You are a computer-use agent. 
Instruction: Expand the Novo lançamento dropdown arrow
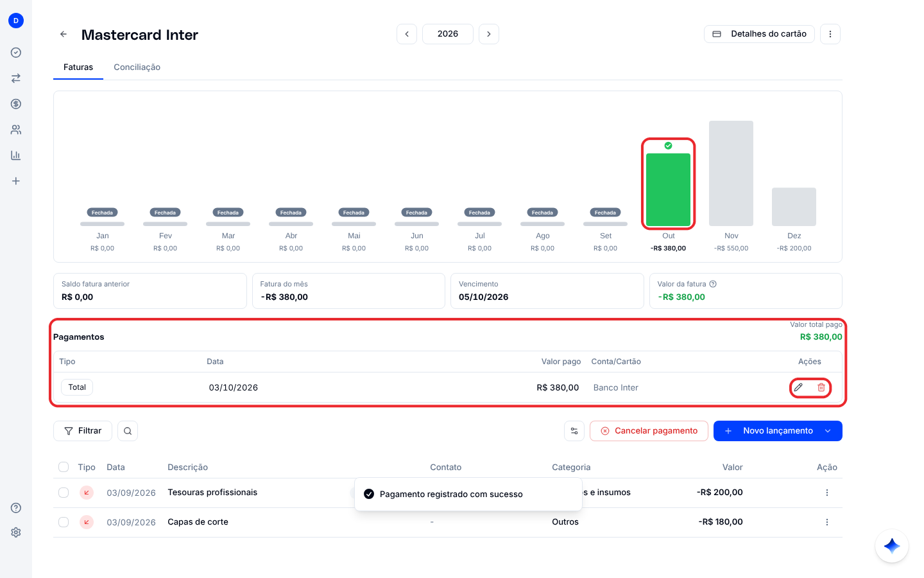(828, 431)
